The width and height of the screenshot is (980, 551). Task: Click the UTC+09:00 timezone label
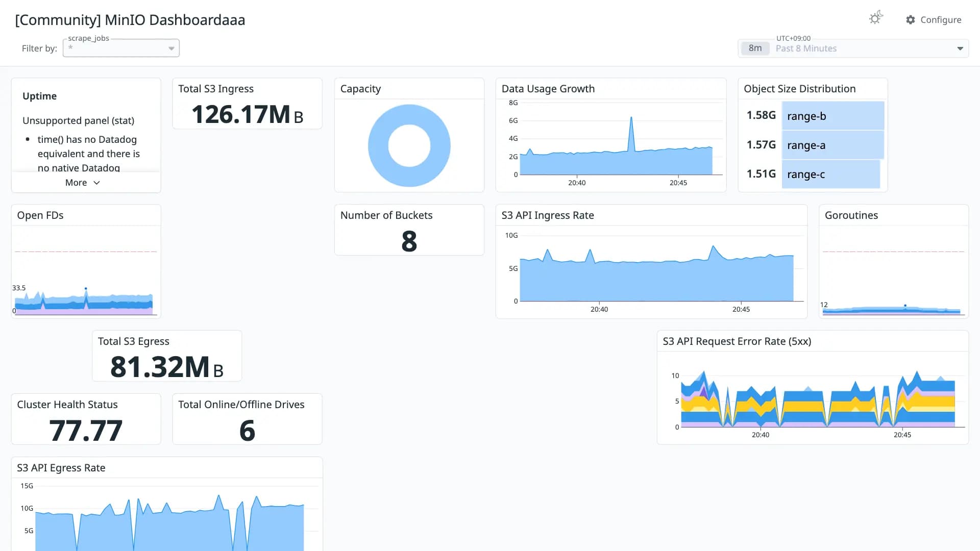point(793,38)
